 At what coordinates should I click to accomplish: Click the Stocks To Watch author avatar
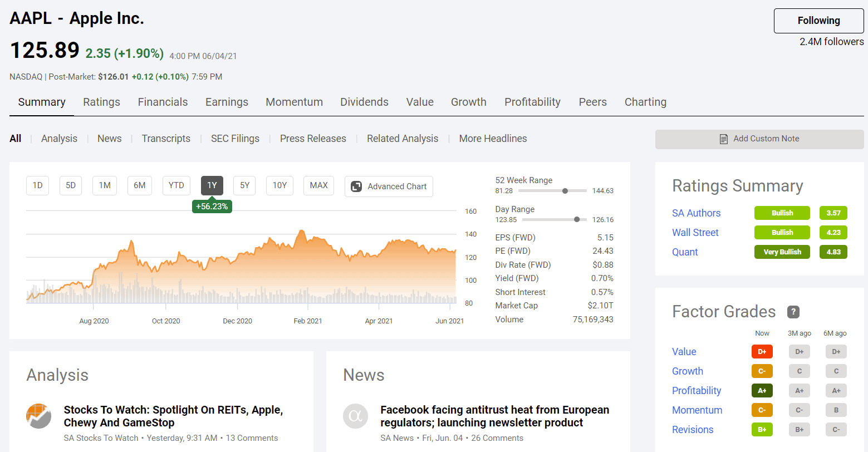tap(39, 416)
